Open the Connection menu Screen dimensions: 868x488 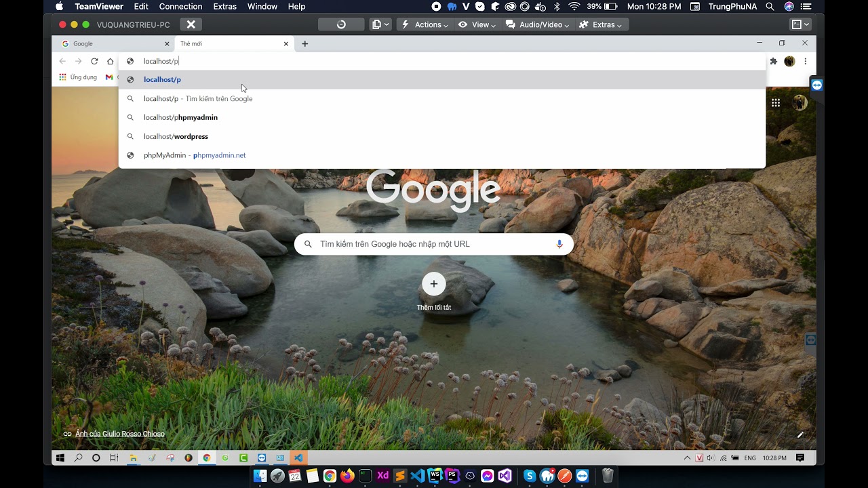(x=180, y=6)
